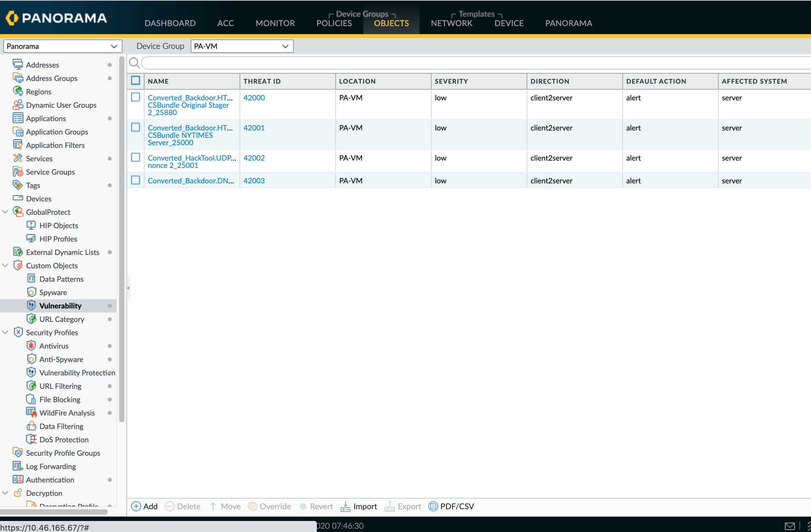The height and width of the screenshot is (532, 811).
Task: Click the Tags icon in sidebar
Action: pyautogui.click(x=17, y=185)
